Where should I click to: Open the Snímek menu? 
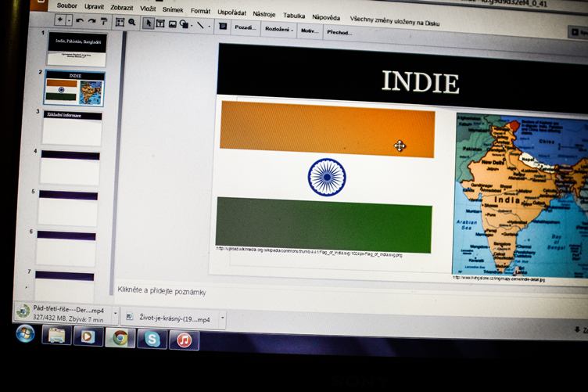pyautogui.click(x=173, y=9)
